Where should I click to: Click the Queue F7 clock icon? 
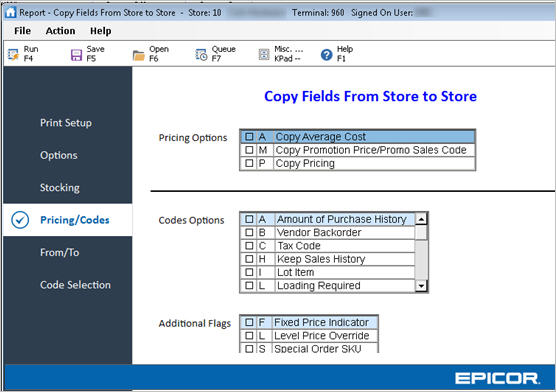click(201, 55)
